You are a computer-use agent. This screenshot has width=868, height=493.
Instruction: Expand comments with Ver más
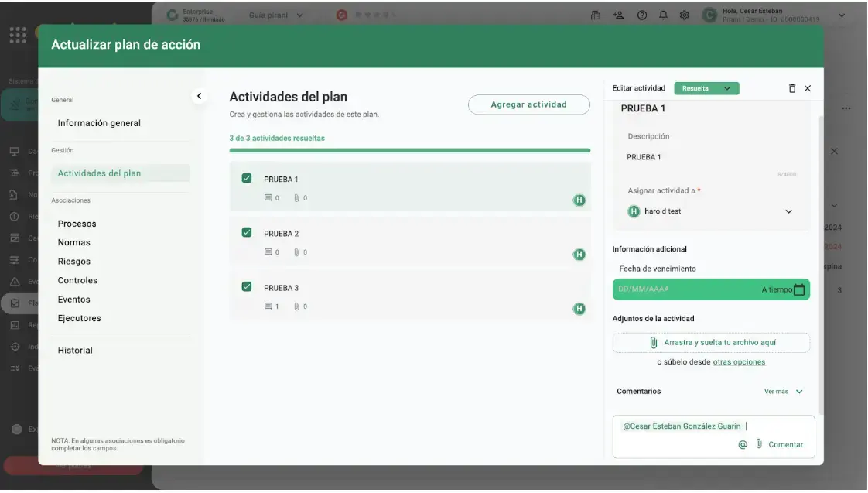pyautogui.click(x=783, y=392)
